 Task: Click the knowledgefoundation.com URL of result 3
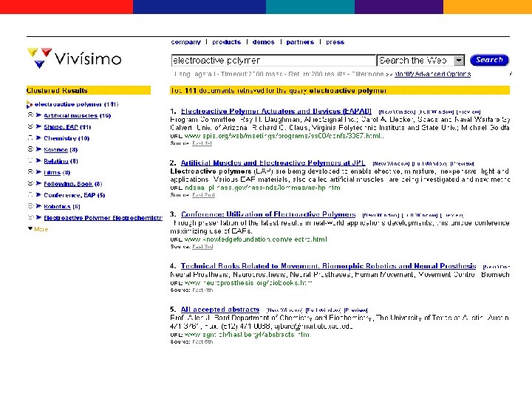[256, 239]
